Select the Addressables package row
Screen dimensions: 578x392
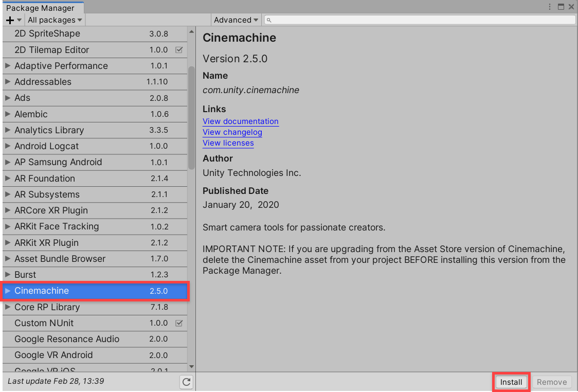click(95, 82)
